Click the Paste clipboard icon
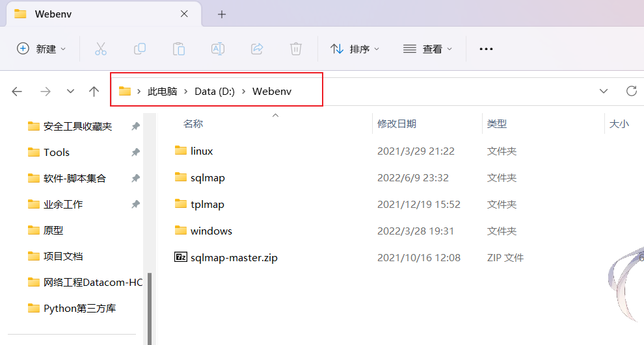This screenshot has height=345, width=644. point(178,49)
